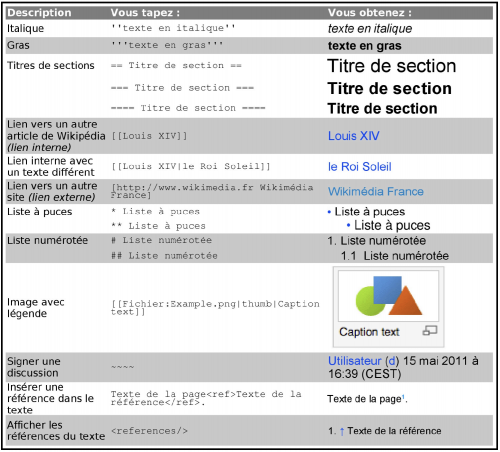Click the rendered bold 'texte en gras'
This screenshot has width=500, height=452.
pos(365,46)
